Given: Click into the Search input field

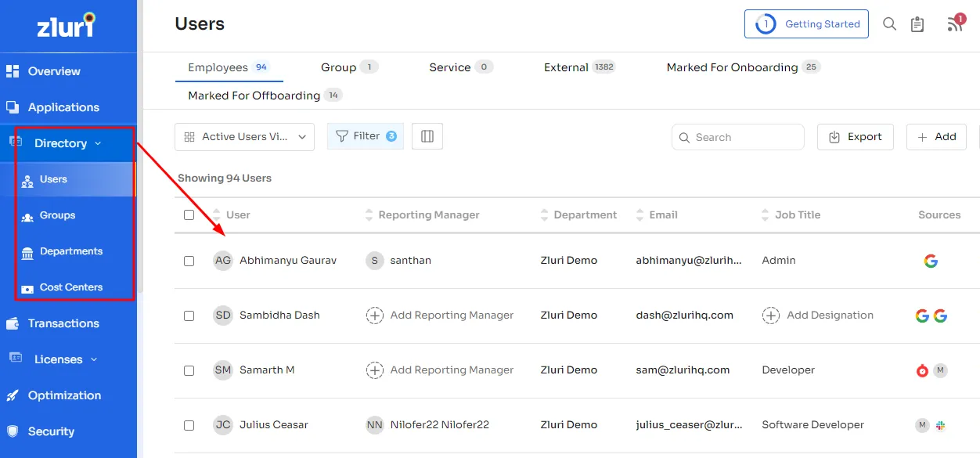Looking at the screenshot, I should point(738,137).
